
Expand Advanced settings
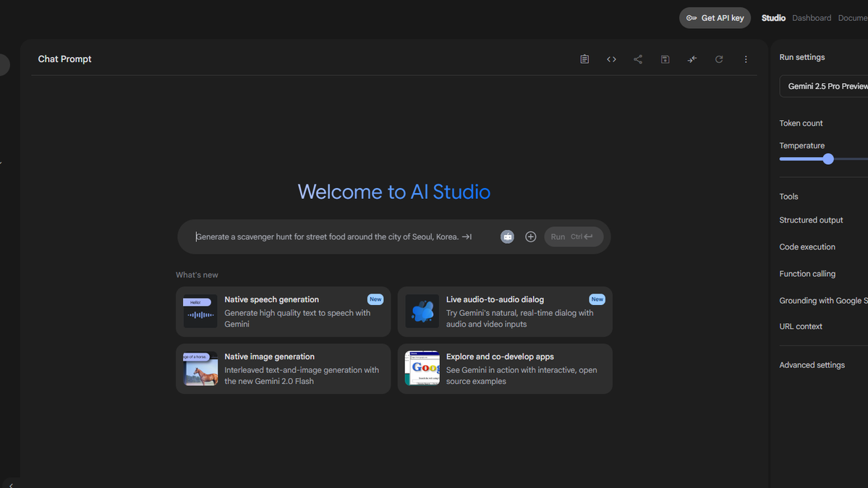pyautogui.click(x=812, y=364)
